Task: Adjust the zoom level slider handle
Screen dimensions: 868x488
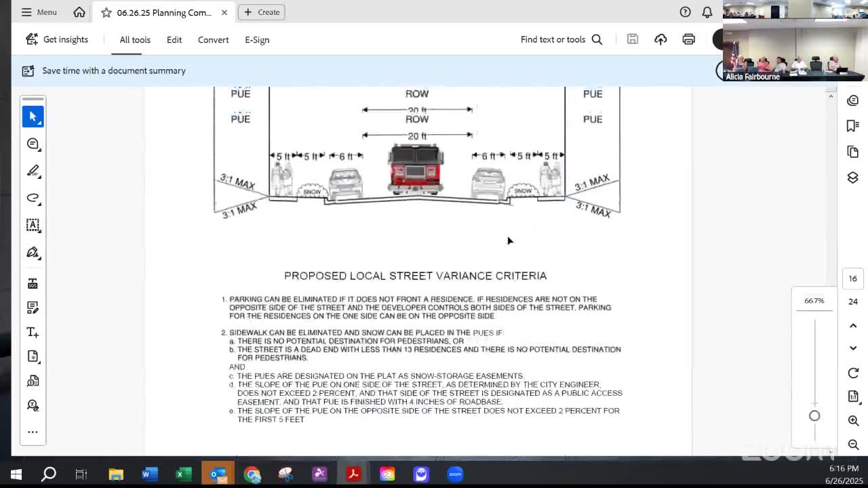Action: click(x=814, y=416)
